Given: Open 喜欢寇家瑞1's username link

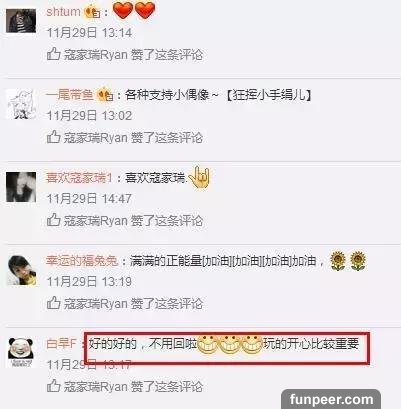Looking at the screenshot, I should point(79,178).
